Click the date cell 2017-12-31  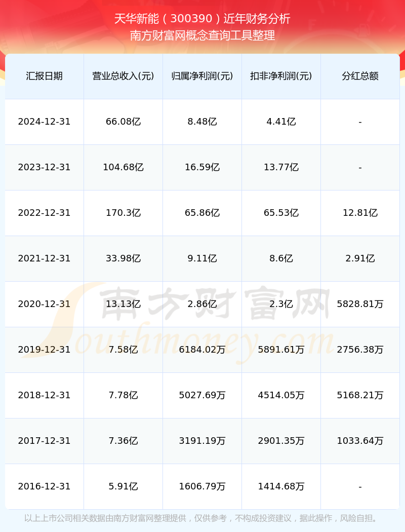pos(44,441)
